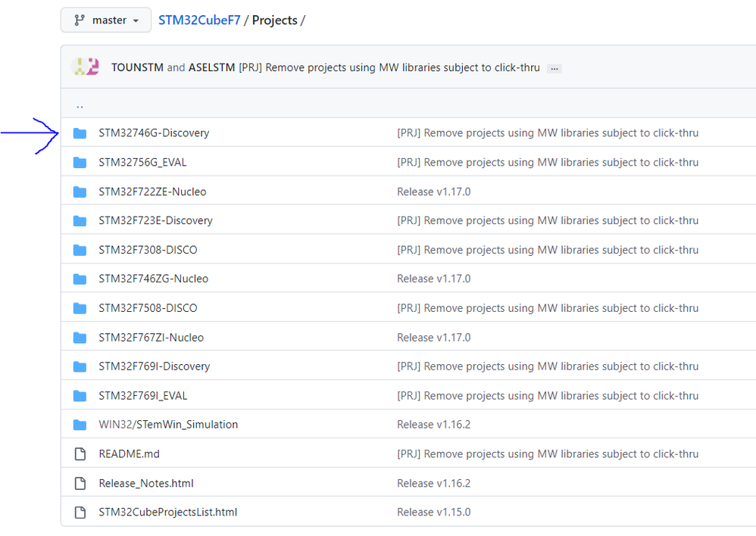756x536 pixels.
Task: Open Release v1.15.0 commit for STM32CubeProjectsList.html
Action: click(434, 513)
